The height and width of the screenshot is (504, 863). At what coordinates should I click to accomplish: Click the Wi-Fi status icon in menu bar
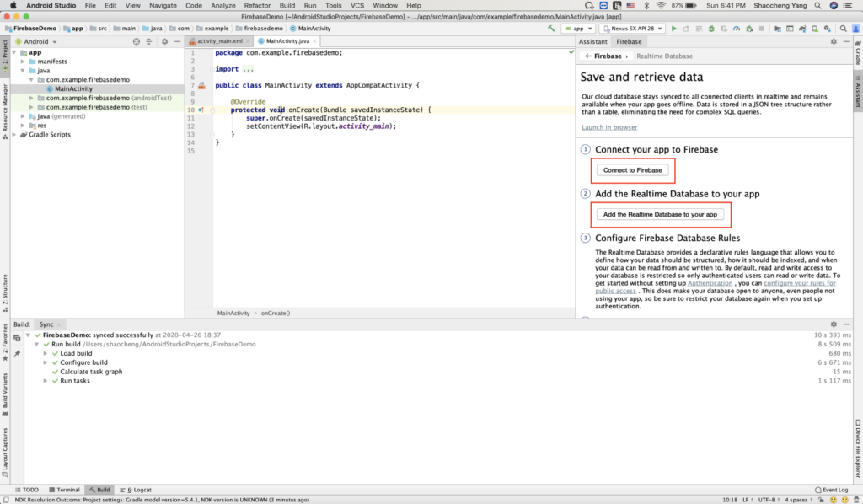[x=661, y=6]
